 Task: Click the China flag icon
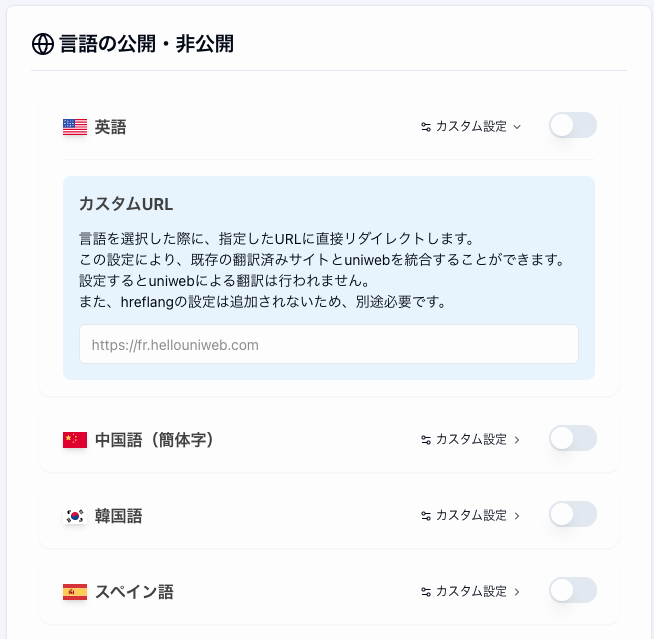tap(75, 440)
